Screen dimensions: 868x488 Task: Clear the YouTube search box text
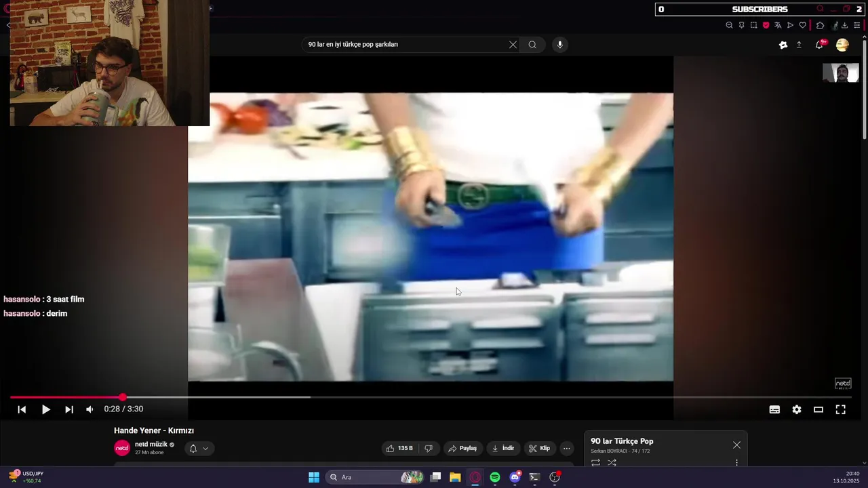click(x=513, y=45)
